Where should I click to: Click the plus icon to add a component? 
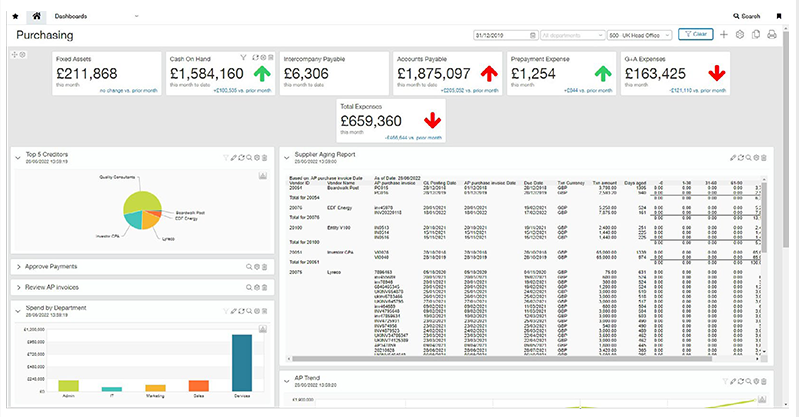pos(724,35)
